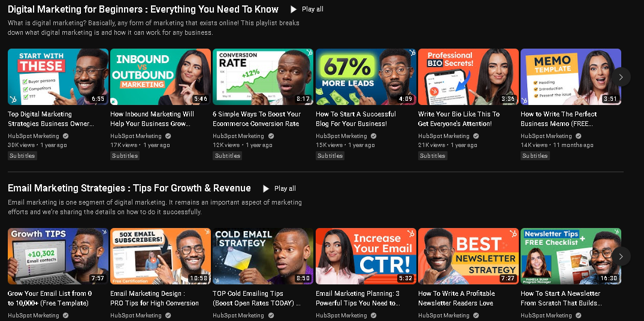
Task: Click HubSpot Marketing channel under 15K views video
Action: coord(341,136)
